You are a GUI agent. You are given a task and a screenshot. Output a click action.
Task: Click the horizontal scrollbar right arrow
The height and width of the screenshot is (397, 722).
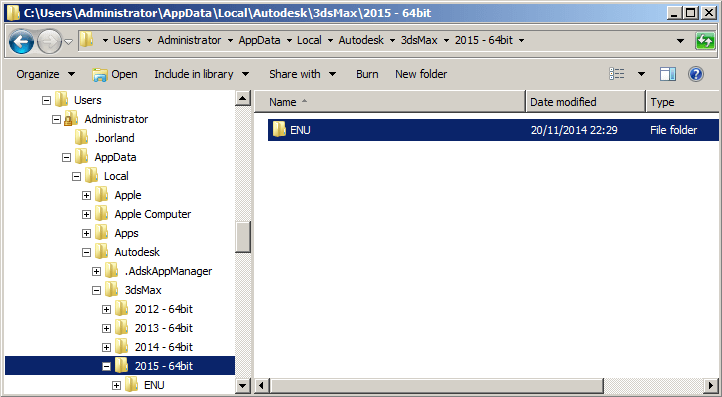(712, 385)
